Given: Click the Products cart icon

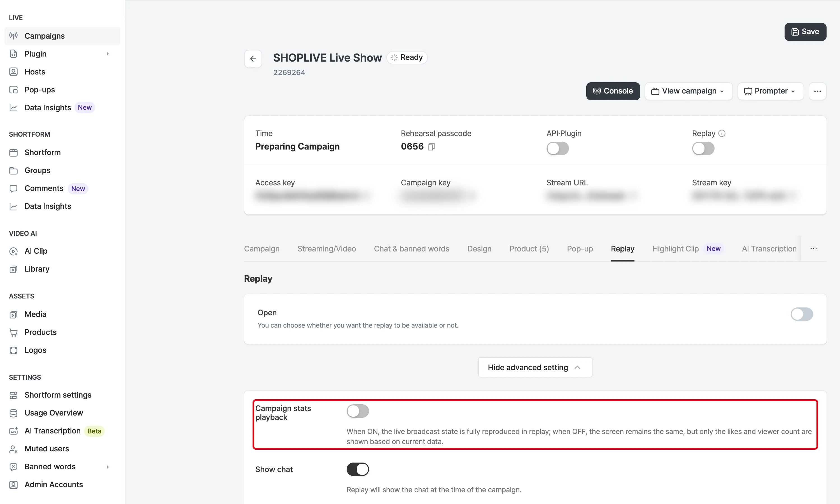Looking at the screenshot, I should pos(13,332).
